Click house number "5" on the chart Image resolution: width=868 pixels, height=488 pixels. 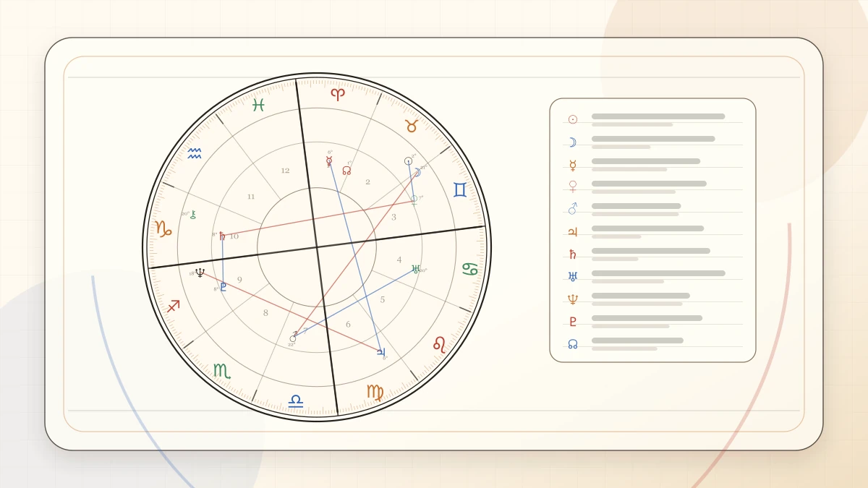click(x=383, y=299)
